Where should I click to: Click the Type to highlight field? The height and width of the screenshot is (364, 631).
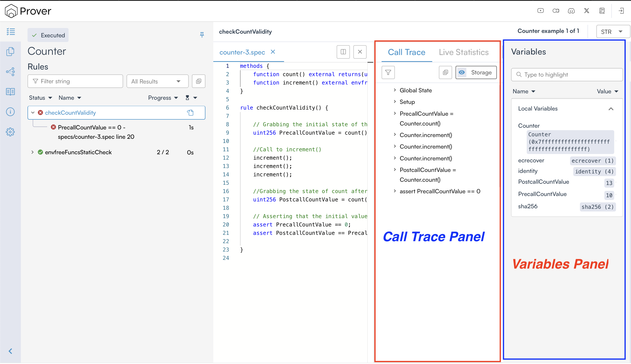[567, 74]
